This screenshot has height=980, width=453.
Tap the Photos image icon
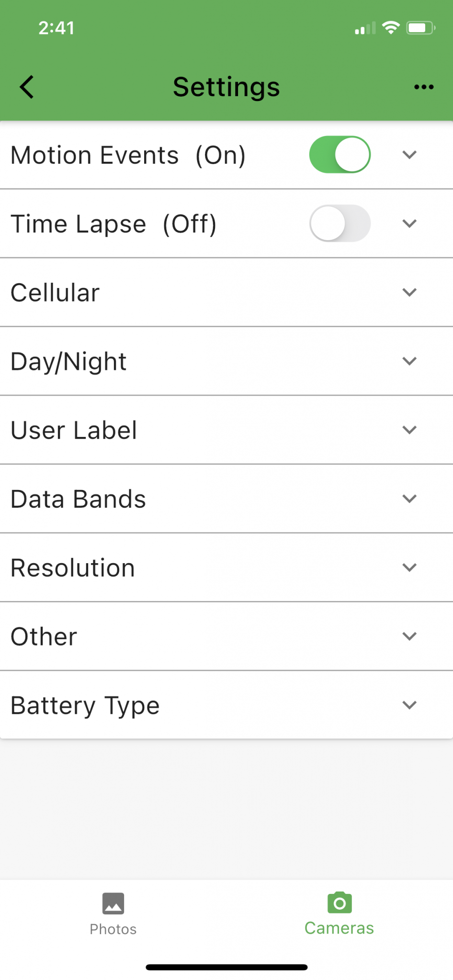(x=113, y=903)
